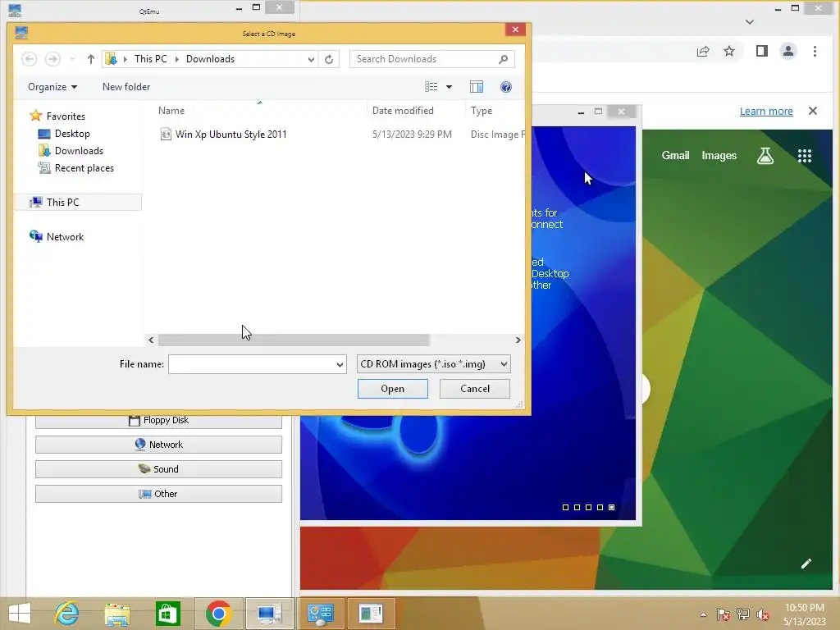Cancel the Select a CD Image dialog

pyautogui.click(x=475, y=389)
